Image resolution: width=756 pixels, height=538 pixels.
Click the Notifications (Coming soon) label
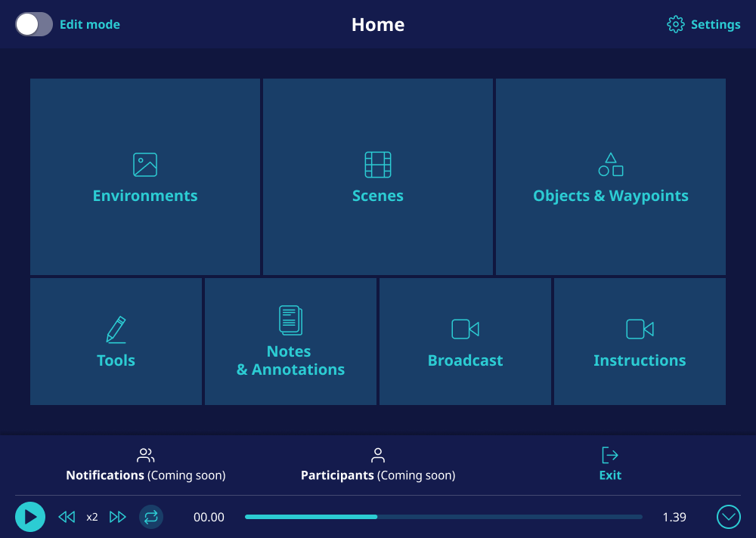[x=146, y=475]
